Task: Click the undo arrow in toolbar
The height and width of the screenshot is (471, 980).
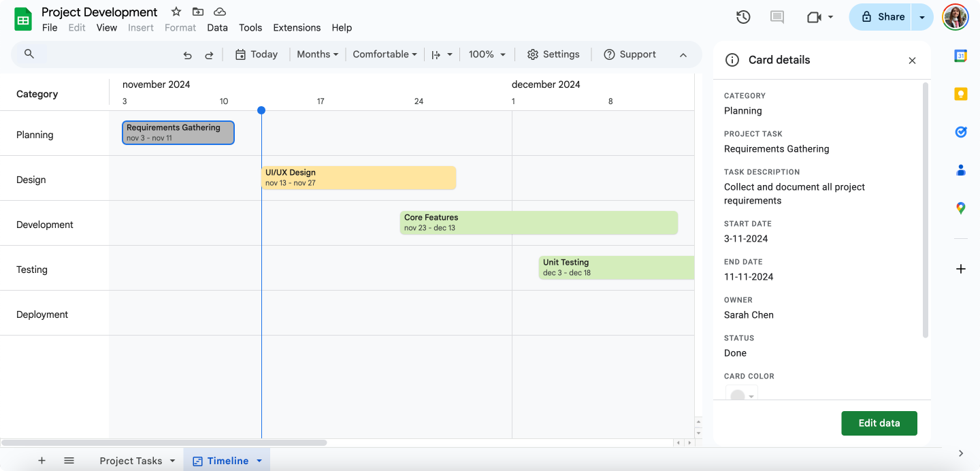Action: click(x=187, y=55)
